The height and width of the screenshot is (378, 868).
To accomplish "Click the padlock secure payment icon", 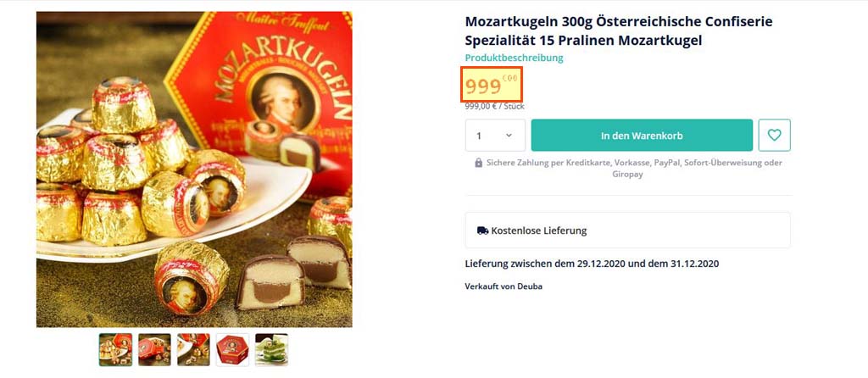I will coord(479,163).
